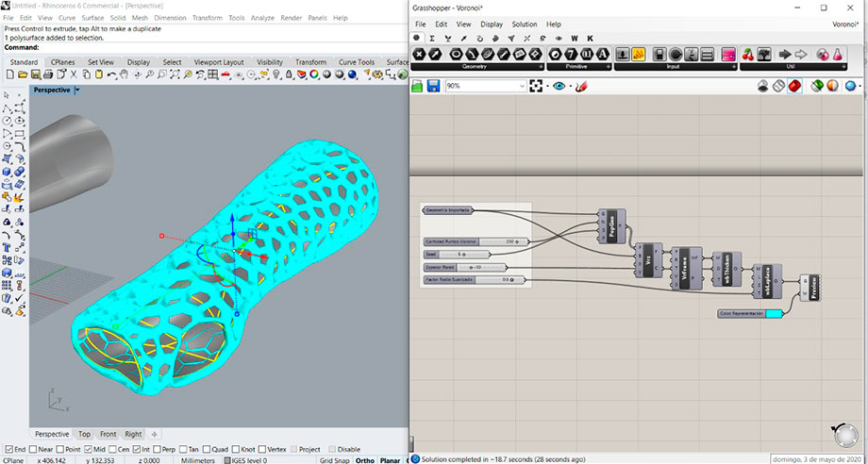Click the Cherry Picker icon in Util panel
This screenshot has height=464, width=868.
click(749, 54)
